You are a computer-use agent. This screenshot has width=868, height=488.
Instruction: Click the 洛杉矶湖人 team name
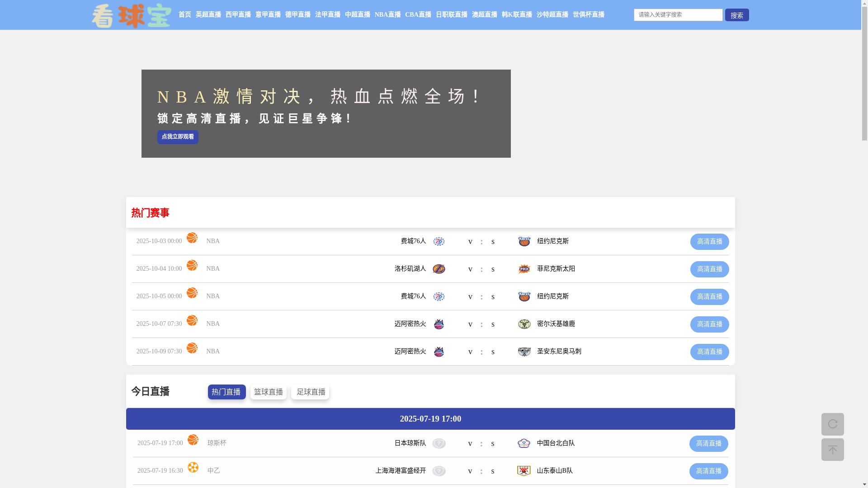[410, 269]
